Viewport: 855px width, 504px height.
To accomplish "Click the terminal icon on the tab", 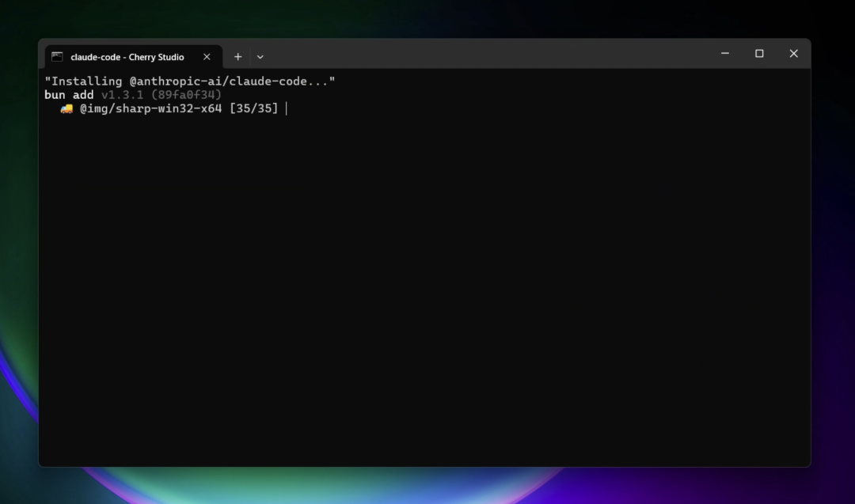I will [57, 57].
